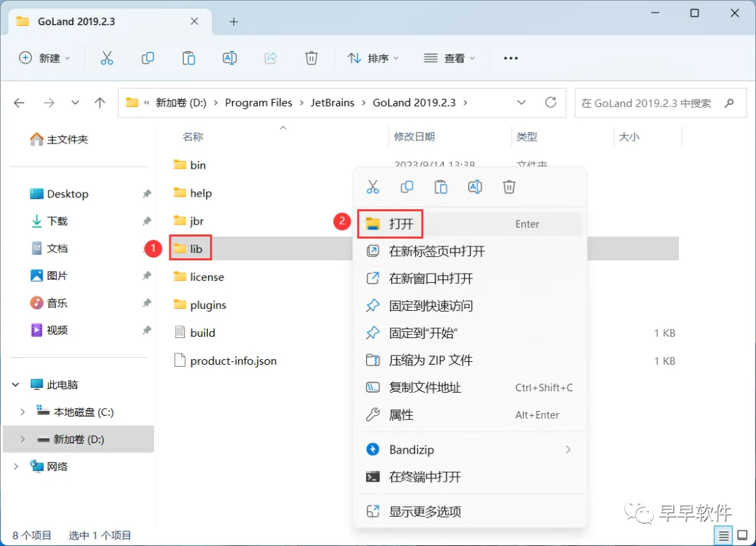Viewport: 756px width, 546px height.
Task: Click the Paste icon in the context menu
Action: pos(441,187)
